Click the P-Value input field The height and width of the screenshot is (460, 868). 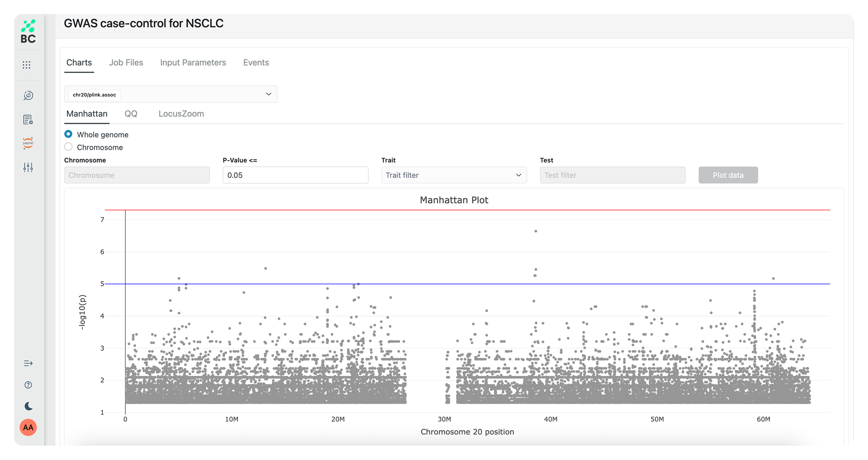[295, 175]
